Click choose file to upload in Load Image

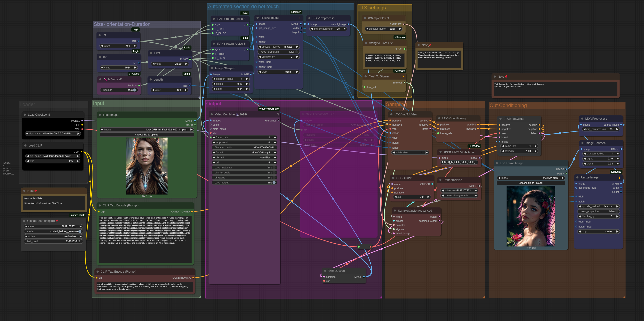tap(147, 135)
